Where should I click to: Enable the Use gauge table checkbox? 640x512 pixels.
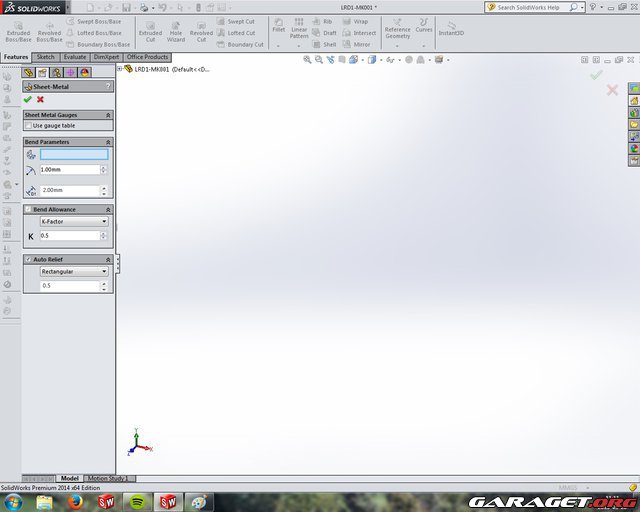[x=28, y=125]
